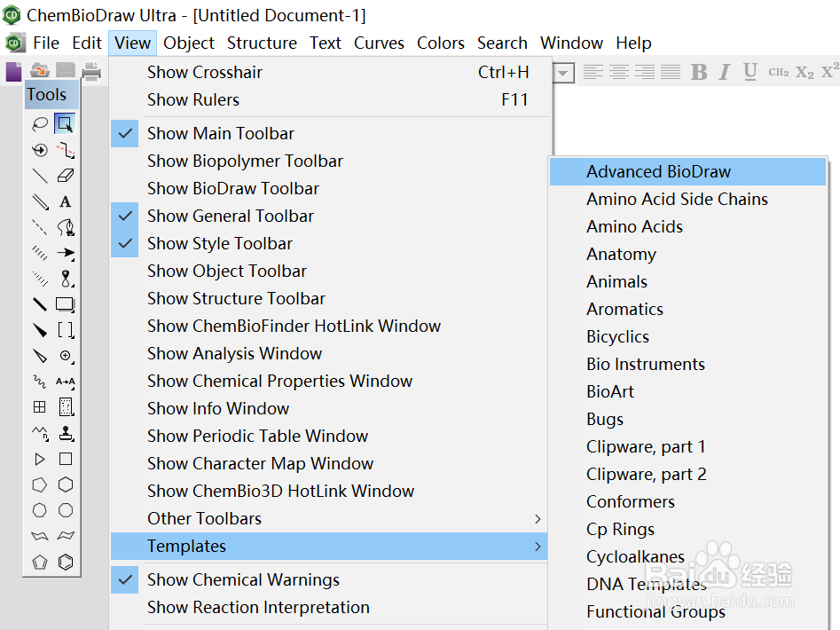Select the Cyclopropane ring tool
Screen dimensions: 840x630
(x=40, y=459)
